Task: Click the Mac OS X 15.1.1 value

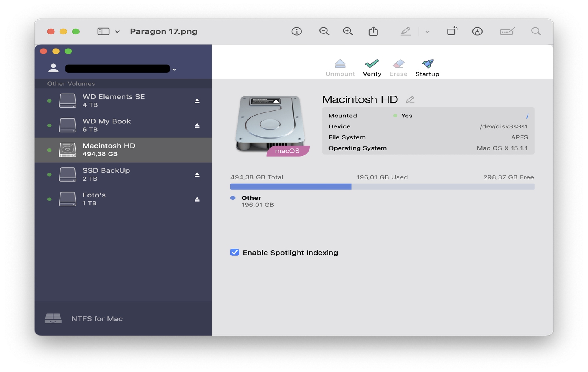Action: pyautogui.click(x=502, y=148)
